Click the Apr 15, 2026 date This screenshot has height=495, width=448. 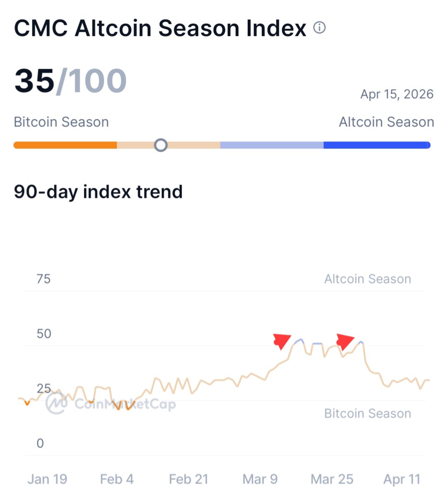point(397,94)
